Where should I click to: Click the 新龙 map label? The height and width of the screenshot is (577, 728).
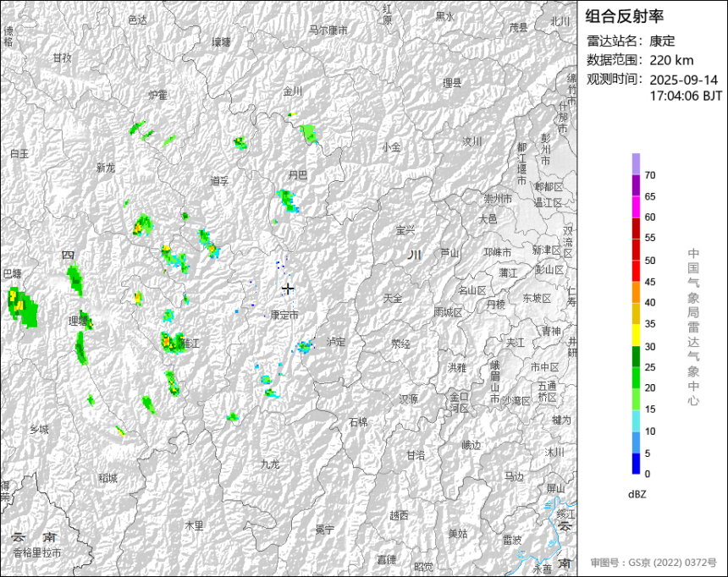click(106, 168)
